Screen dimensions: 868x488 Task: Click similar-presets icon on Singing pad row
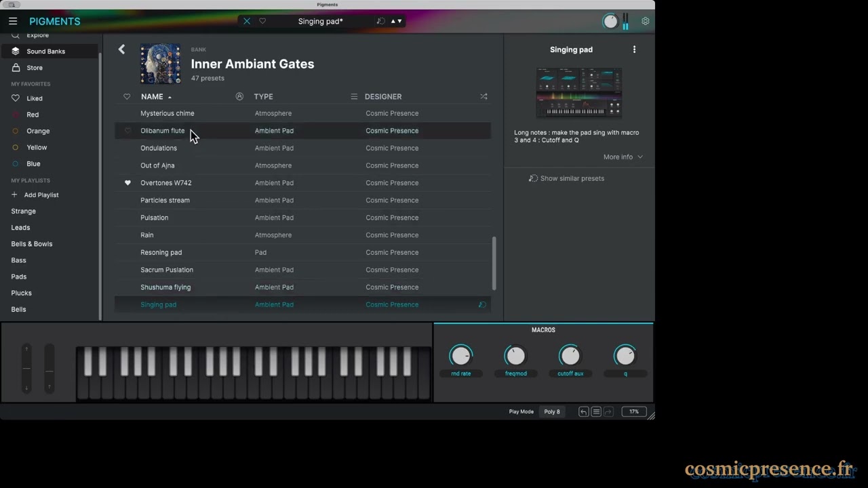[x=482, y=304]
